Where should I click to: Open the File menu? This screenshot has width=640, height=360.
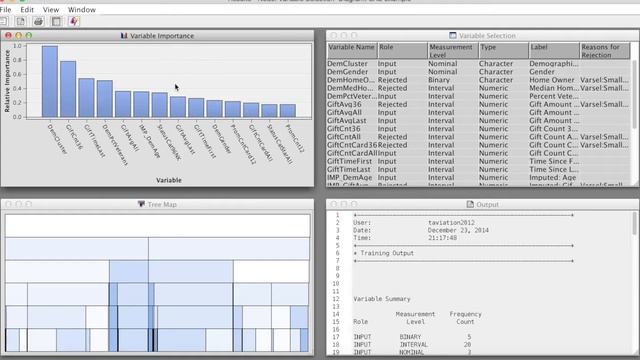(6, 9)
